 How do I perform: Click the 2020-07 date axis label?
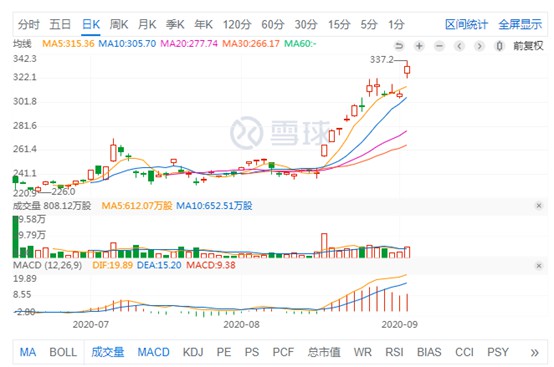[x=90, y=324]
